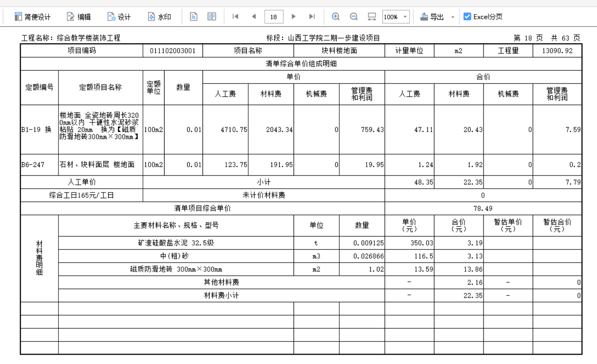
Task: Click the 编辑 edit button
Action: pos(79,17)
